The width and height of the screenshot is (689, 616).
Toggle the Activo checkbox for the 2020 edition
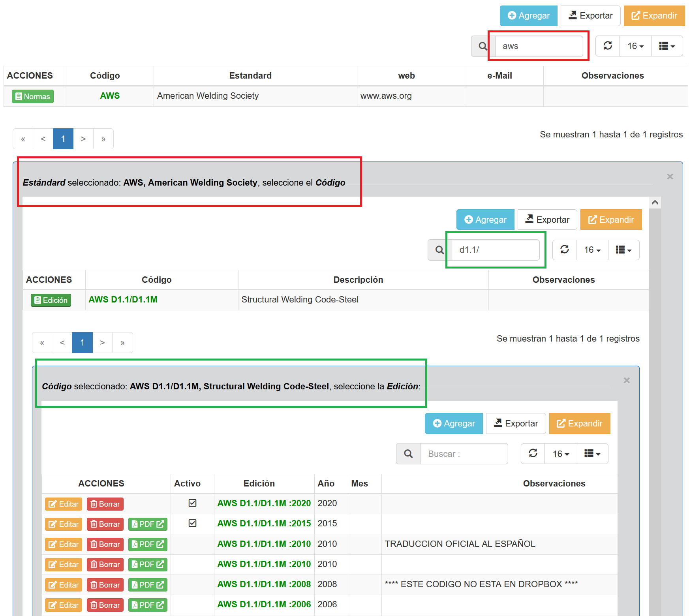pyautogui.click(x=192, y=503)
